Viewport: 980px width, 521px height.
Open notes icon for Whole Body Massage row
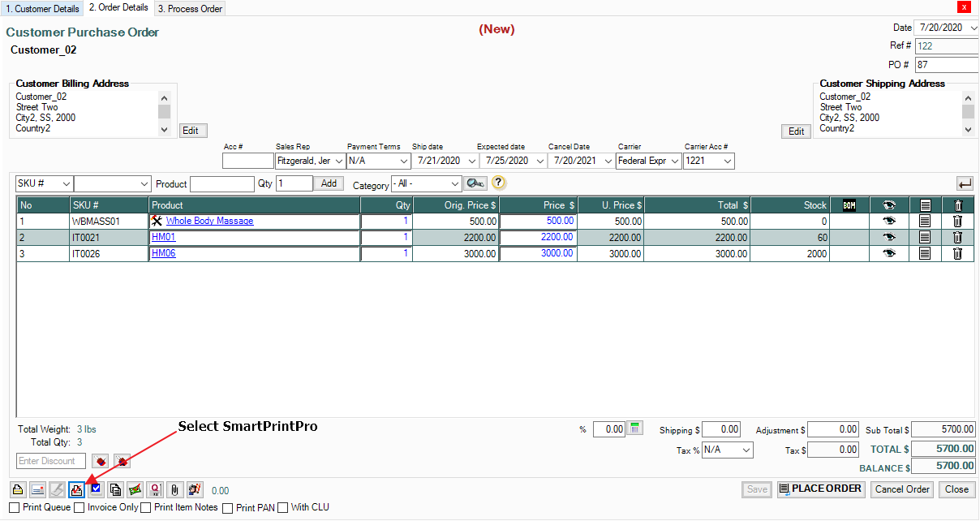pyautogui.click(x=925, y=221)
